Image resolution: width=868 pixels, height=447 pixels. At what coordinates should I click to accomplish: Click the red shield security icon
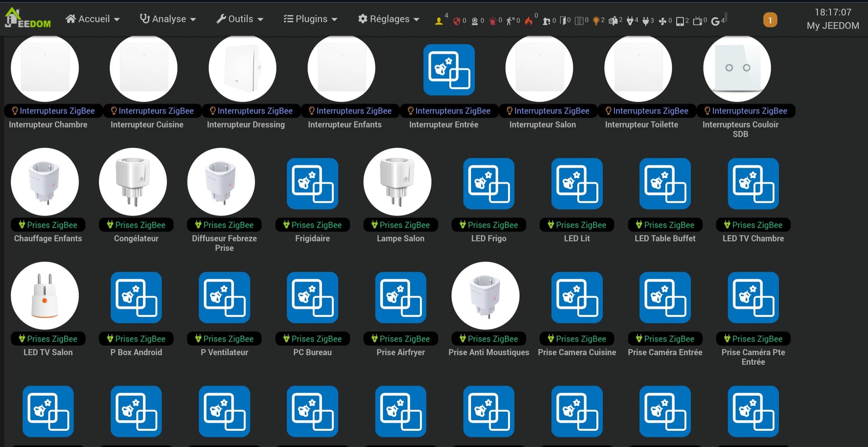457,20
